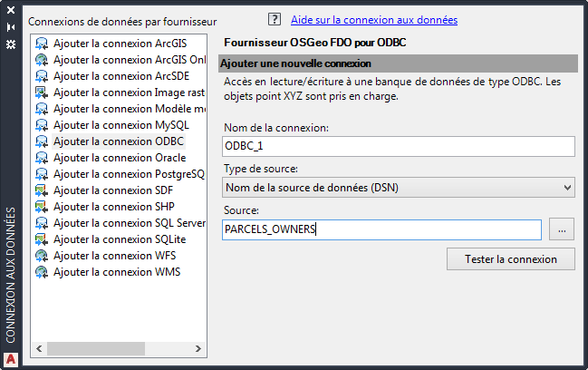Close the data connection palette

11,11
